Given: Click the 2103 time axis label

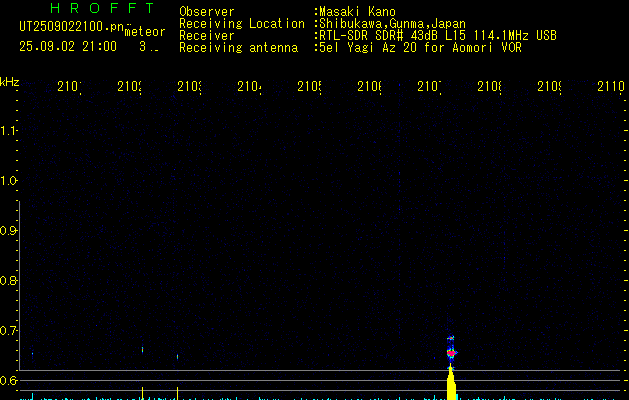Looking at the screenshot, I should [190, 86].
